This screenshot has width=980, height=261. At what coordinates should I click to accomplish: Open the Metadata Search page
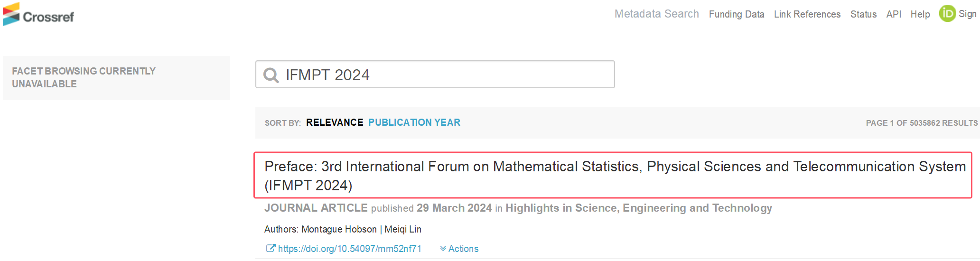point(656,14)
